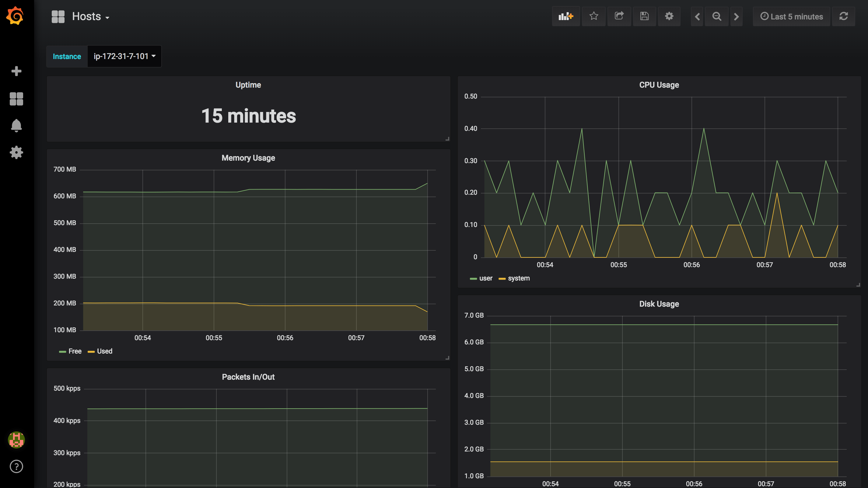868x488 pixels.
Task: Open the Memory Usage panel title menu
Action: 248,158
